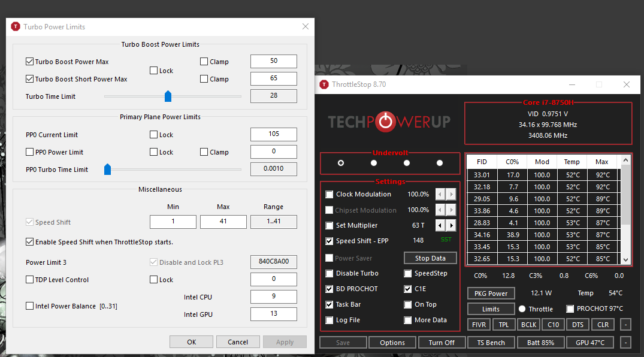Close the Turbo Power Limits dialog
644x357 pixels.
point(306,26)
